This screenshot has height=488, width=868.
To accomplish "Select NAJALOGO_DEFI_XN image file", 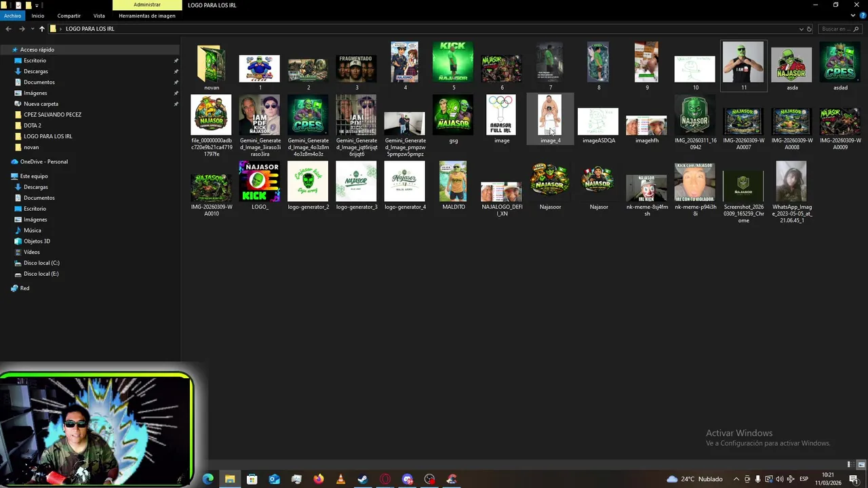I will [501, 192].
